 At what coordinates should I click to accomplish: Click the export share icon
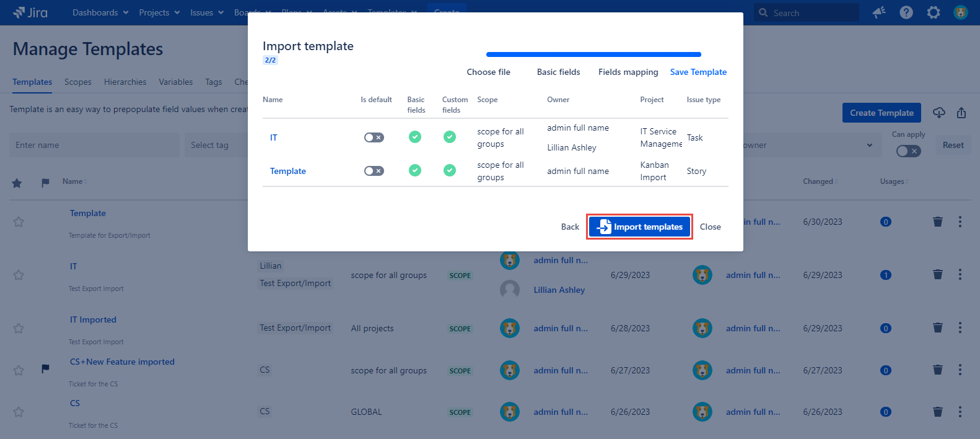pos(961,113)
